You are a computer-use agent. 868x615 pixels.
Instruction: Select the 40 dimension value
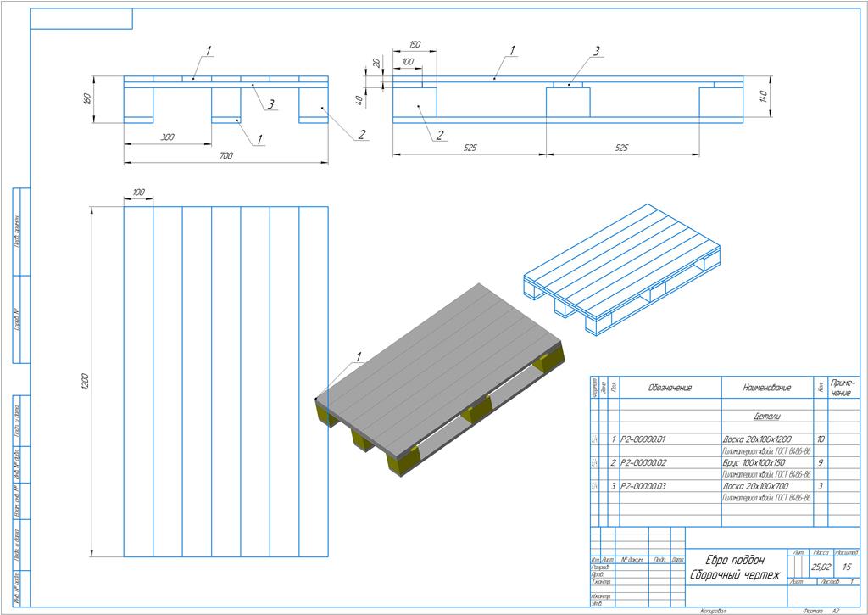(359, 100)
